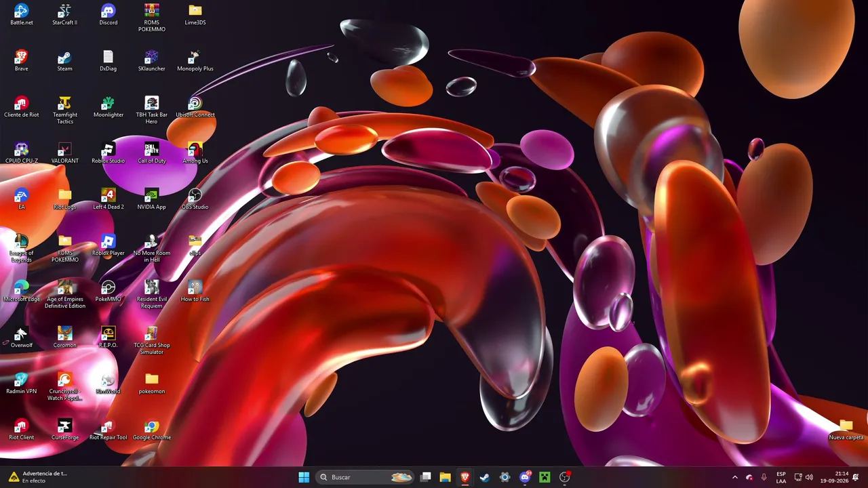Click the Buscar search box
Viewport: 868px width, 488px height.
coord(366,477)
